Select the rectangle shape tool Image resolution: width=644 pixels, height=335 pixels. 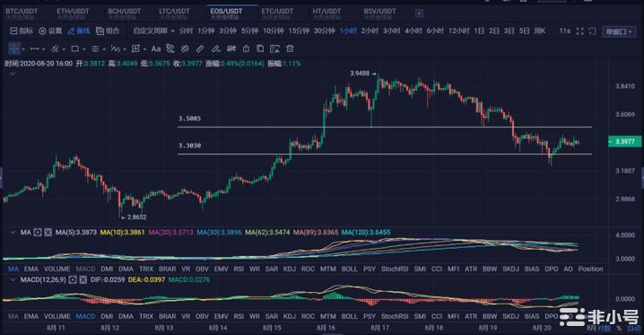tap(74, 48)
